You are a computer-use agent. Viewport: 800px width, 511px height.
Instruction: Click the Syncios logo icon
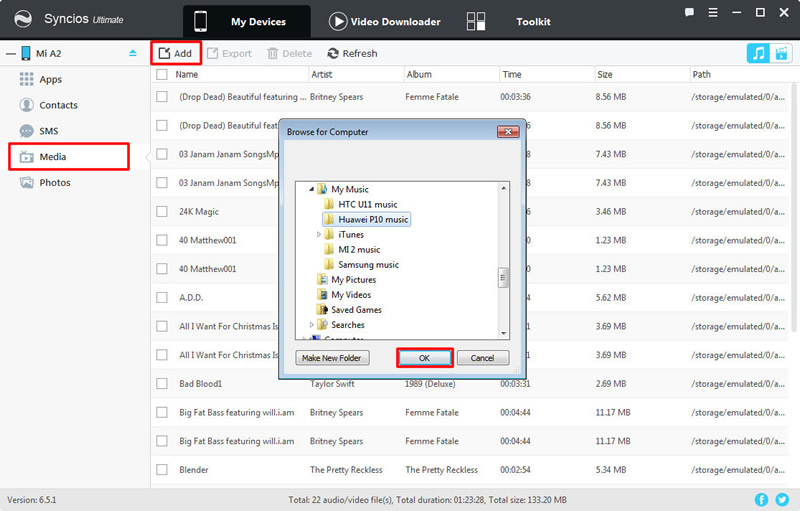pos(23,19)
